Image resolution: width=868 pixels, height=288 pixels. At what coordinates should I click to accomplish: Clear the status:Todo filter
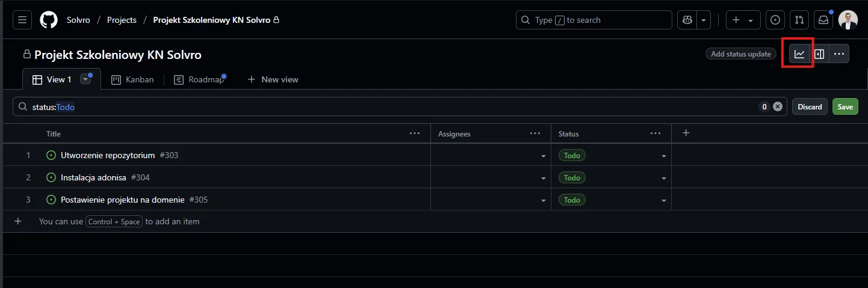tap(778, 106)
